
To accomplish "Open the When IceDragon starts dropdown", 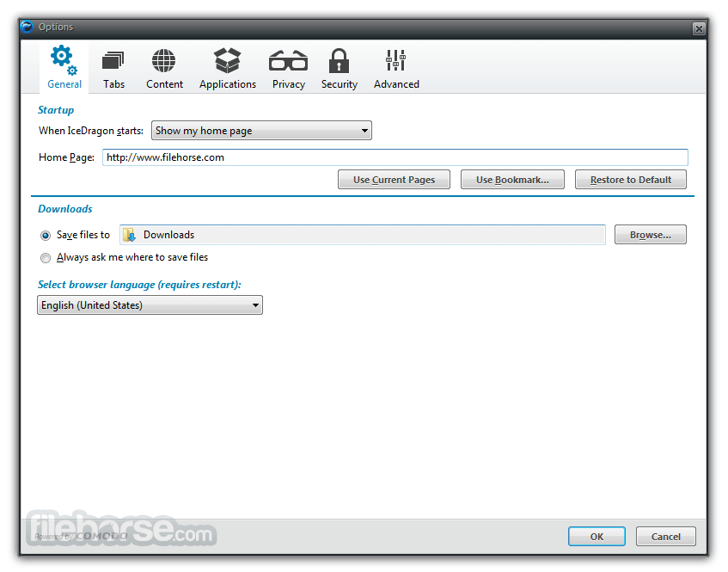I will point(261,131).
